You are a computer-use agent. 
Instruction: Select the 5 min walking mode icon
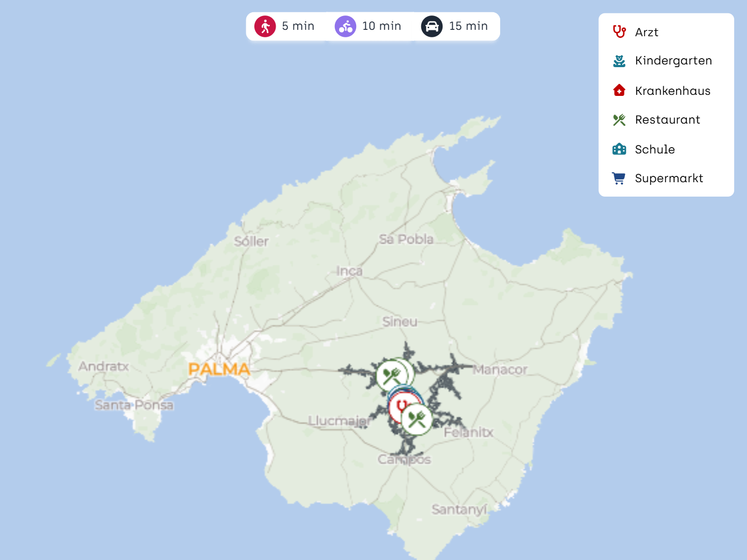265,26
